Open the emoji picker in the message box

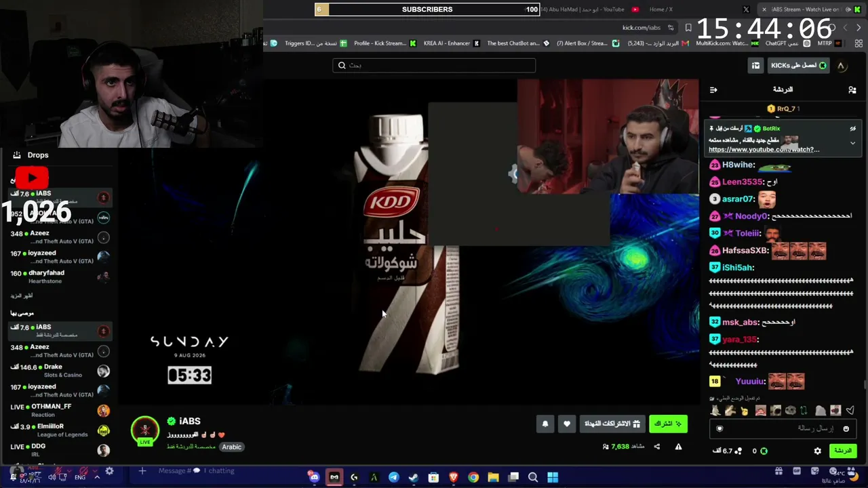(x=846, y=428)
